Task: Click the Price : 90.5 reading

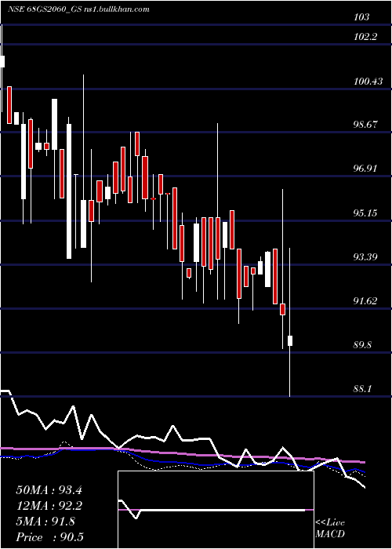Action: pyautogui.click(x=49, y=537)
